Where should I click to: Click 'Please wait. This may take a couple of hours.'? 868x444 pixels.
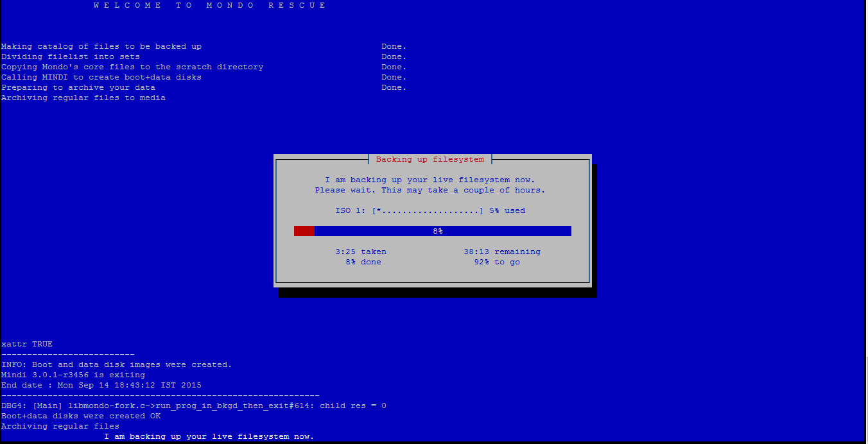(430, 190)
